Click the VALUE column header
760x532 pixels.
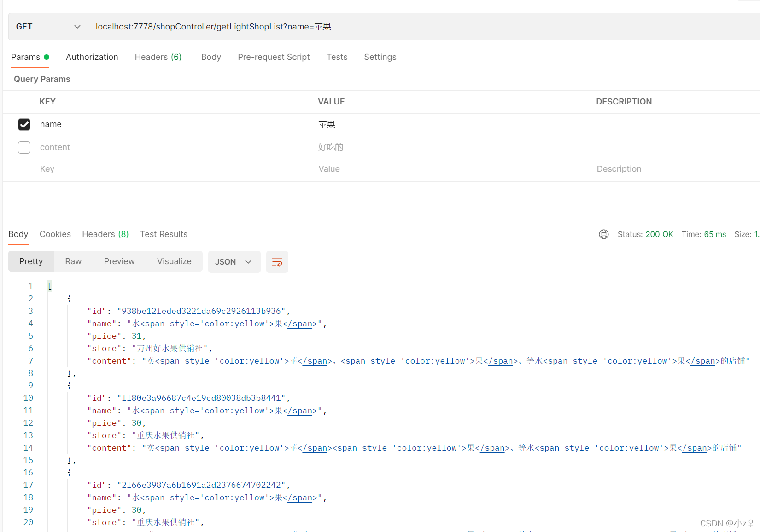pyautogui.click(x=331, y=102)
